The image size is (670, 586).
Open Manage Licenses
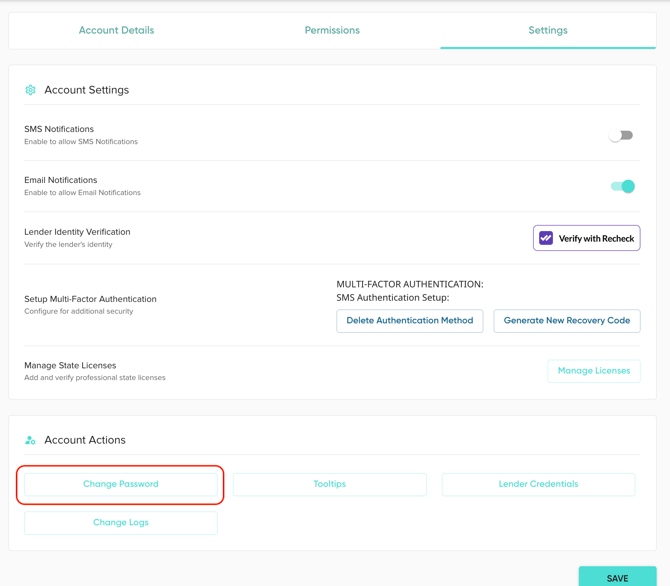(x=593, y=371)
